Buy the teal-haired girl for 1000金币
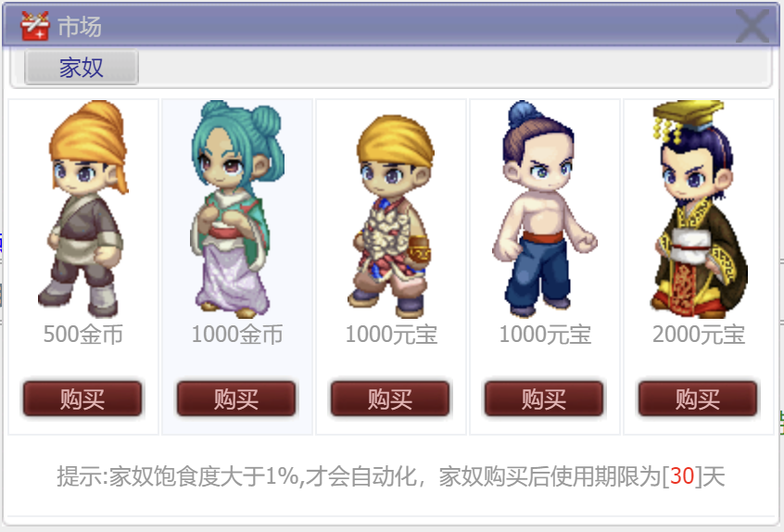The height and width of the screenshot is (532, 784). click(x=236, y=399)
